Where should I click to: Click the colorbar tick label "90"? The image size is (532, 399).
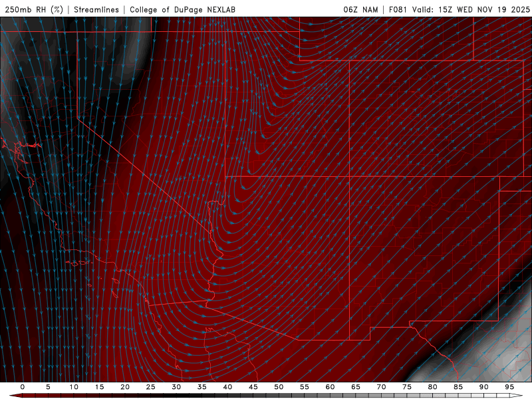point(483,387)
